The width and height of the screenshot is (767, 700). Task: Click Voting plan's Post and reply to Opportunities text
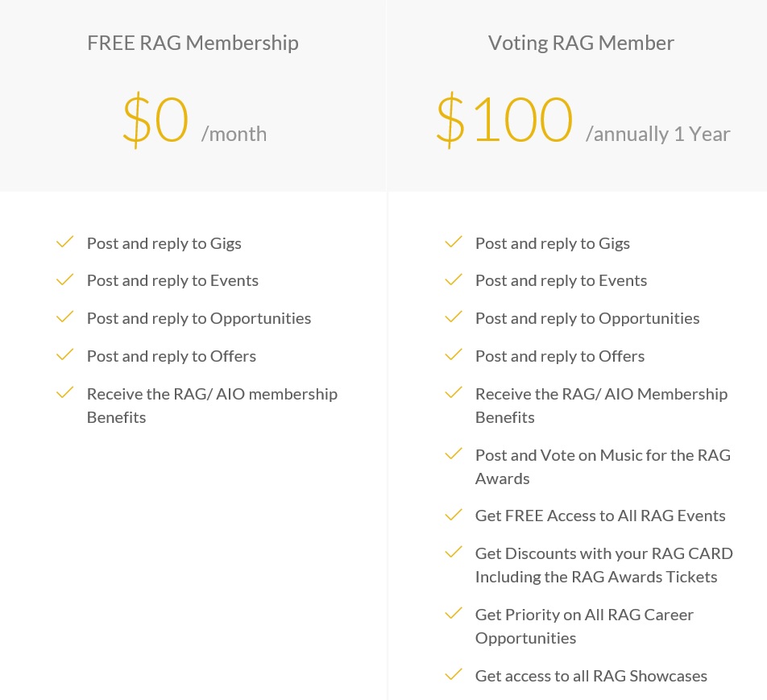coord(587,318)
